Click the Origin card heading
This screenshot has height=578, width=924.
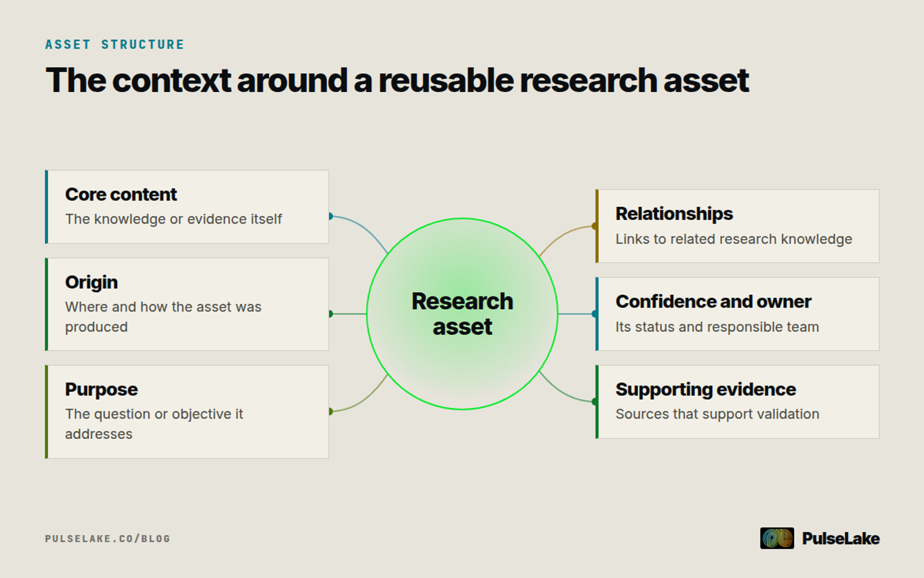pyautogui.click(x=91, y=282)
